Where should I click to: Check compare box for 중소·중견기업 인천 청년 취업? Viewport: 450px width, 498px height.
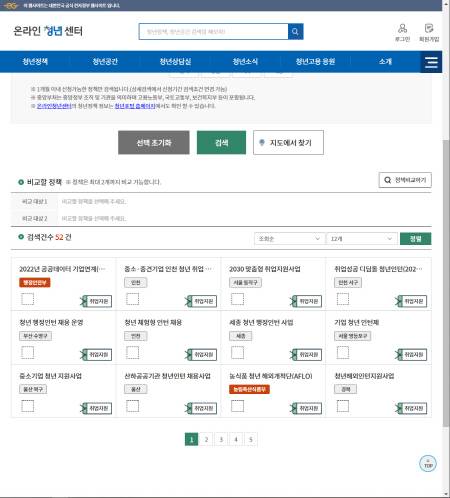coord(132,299)
